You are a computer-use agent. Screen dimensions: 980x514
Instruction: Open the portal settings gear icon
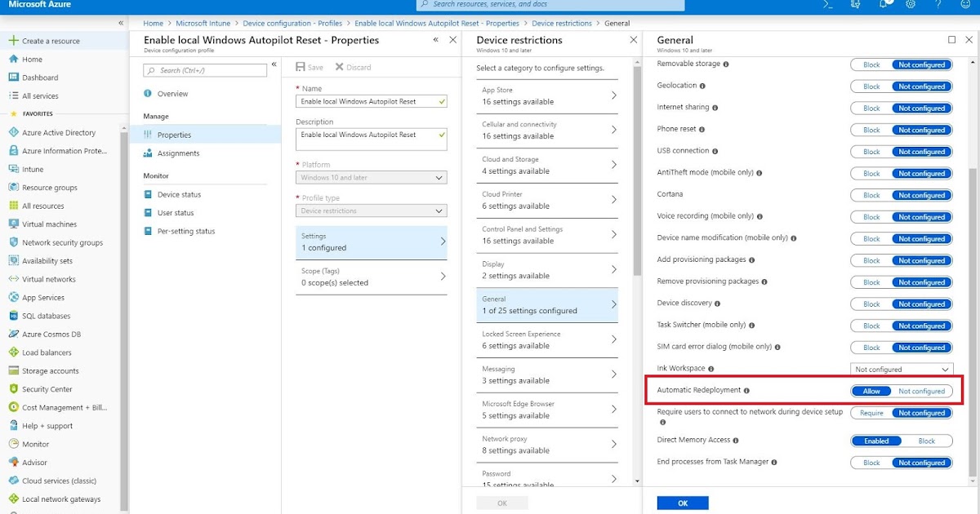910,7
